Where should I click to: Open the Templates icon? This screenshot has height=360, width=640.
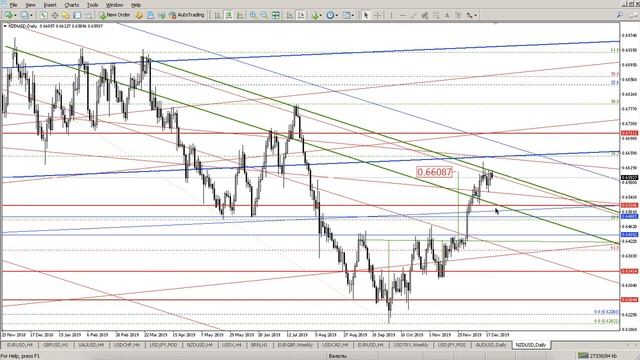pyautogui.click(x=346, y=15)
